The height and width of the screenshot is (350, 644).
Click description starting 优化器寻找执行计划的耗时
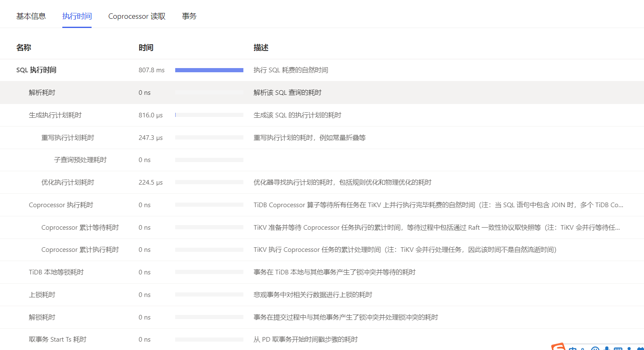[342, 183]
